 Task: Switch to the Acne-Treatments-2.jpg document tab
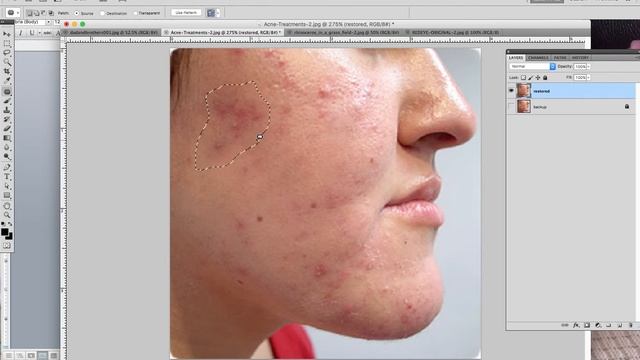pos(223,32)
